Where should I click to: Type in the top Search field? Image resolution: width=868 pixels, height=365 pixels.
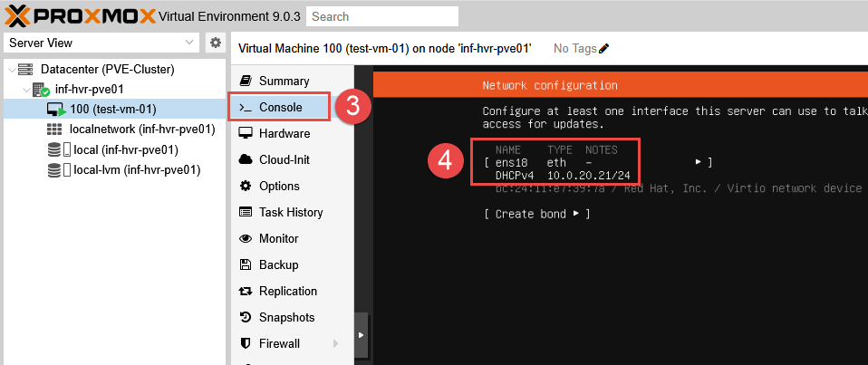click(x=381, y=16)
